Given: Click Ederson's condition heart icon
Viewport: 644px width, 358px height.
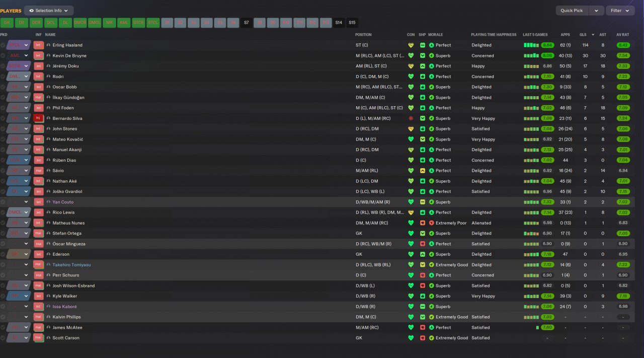Looking at the screenshot, I should click(x=411, y=254).
